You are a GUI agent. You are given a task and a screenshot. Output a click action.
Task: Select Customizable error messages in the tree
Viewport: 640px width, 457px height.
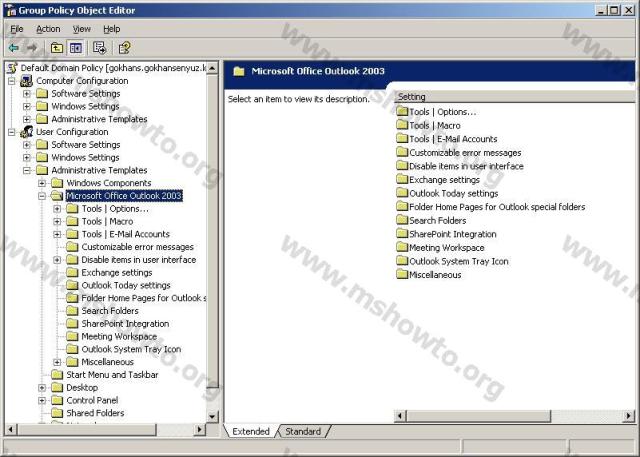tap(138, 247)
